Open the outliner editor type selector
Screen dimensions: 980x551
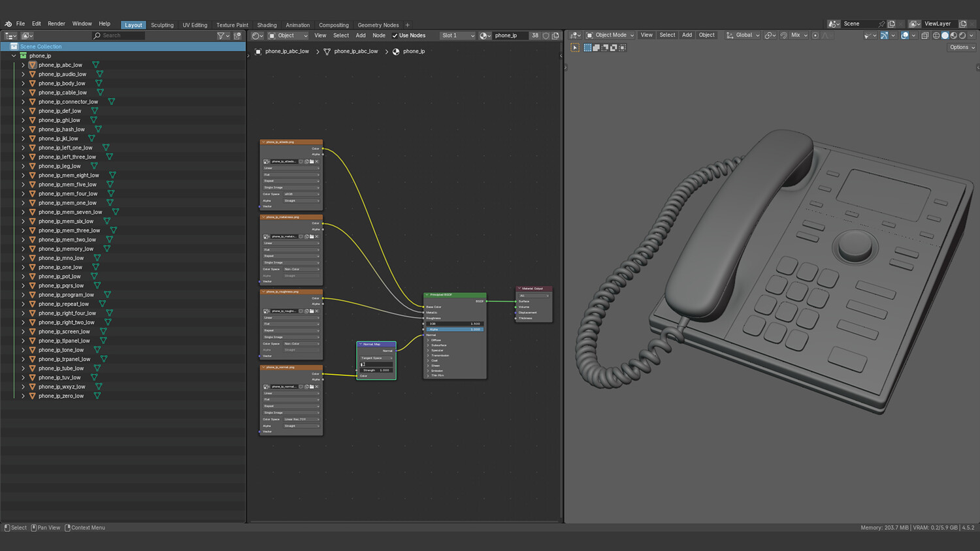(x=11, y=36)
